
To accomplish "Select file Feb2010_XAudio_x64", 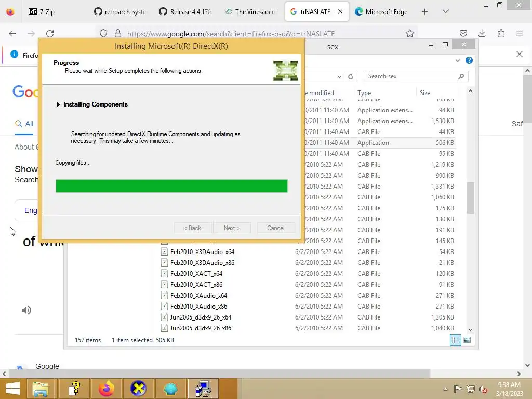I will point(199,295).
